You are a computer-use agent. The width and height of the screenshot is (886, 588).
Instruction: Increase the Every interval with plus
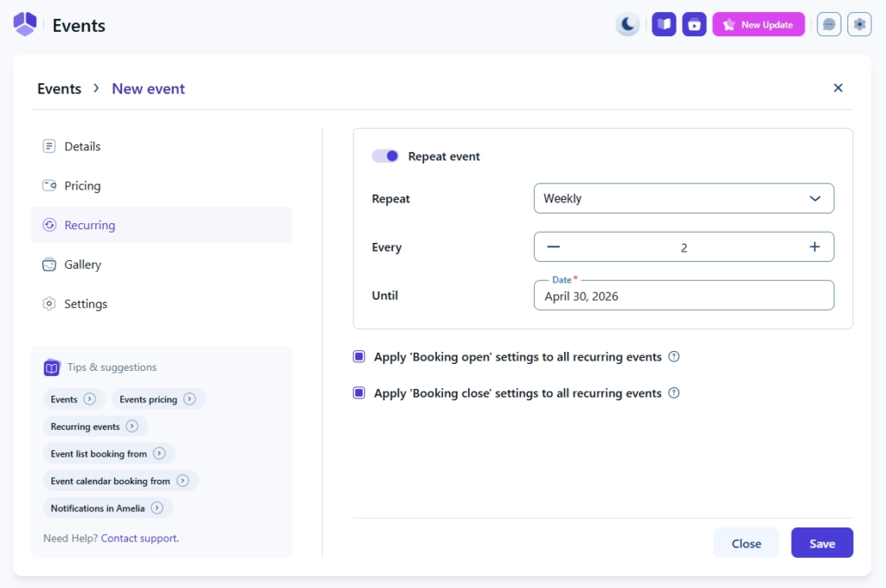tap(814, 247)
